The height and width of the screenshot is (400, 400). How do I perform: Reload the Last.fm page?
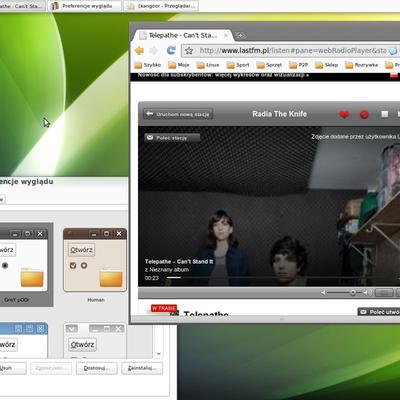tap(171, 50)
